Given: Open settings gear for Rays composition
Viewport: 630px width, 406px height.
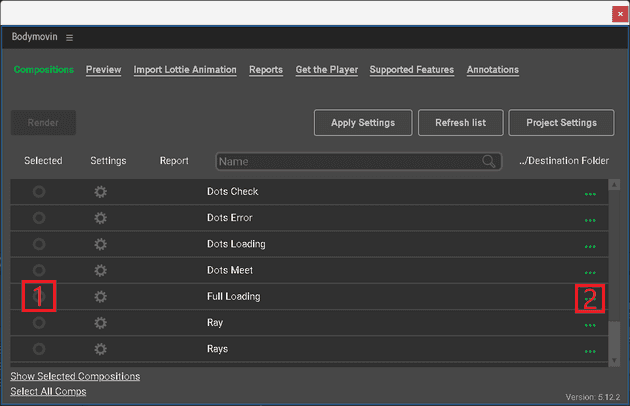Looking at the screenshot, I should click(100, 349).
